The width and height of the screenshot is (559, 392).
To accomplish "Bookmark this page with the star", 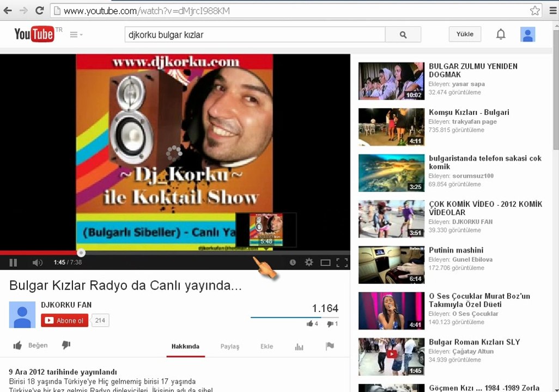I will (535, 11).
